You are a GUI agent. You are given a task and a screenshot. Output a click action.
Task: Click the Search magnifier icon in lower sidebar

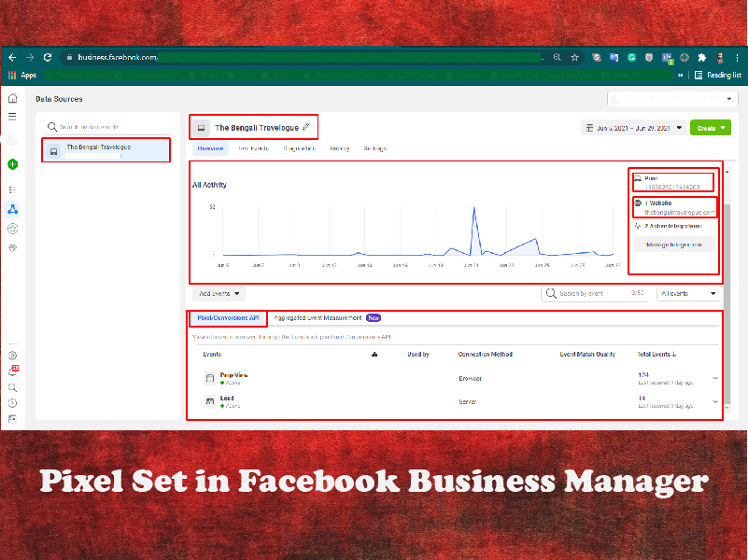(13, 386)
